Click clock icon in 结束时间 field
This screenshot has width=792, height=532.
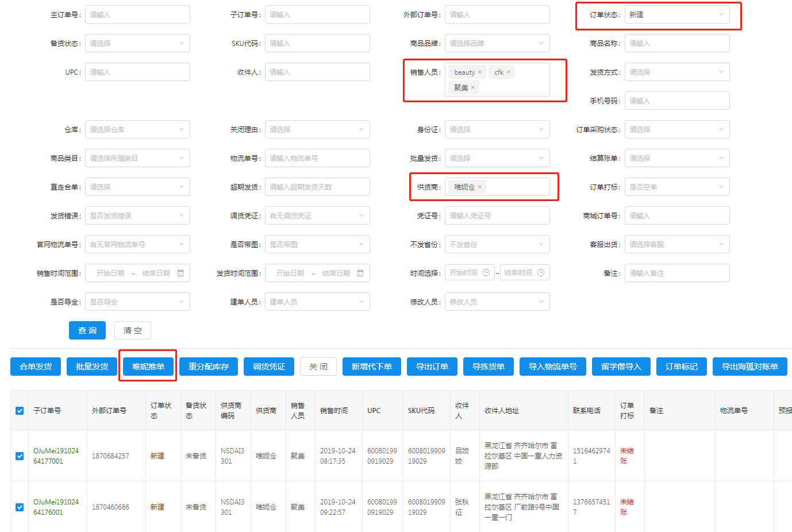coord(541,273)
